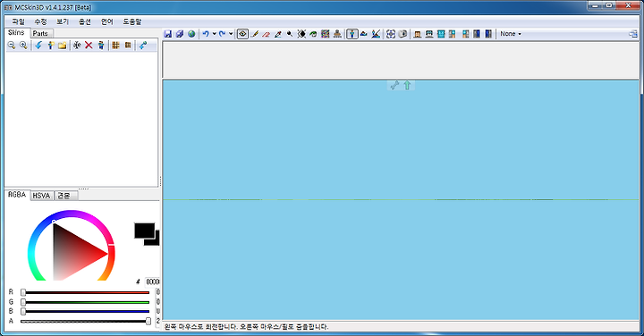The image size is (644, 336).
Task: Zoom out the skin list
Action: tap(12, 46)
